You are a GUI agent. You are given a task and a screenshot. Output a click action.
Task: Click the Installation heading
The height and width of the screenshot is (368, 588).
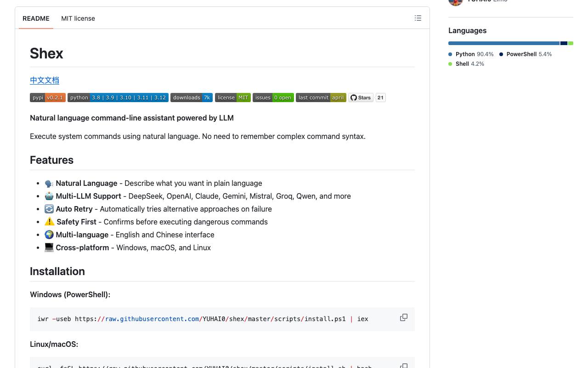click(x=57, y=271)
